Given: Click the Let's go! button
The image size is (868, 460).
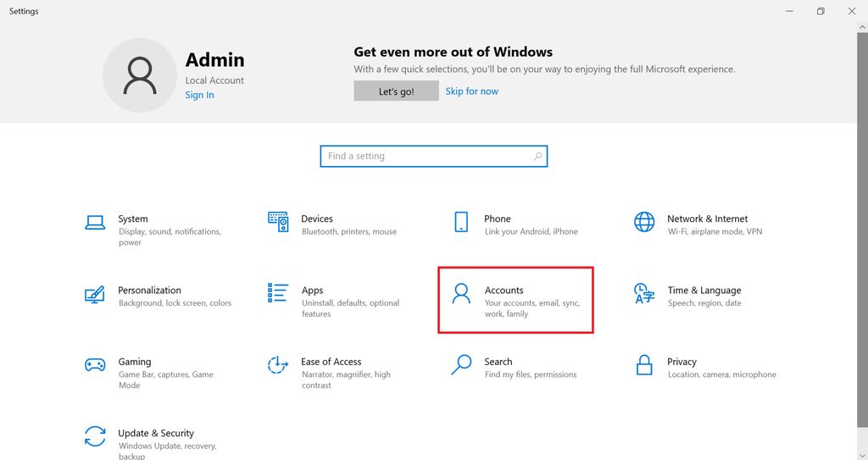Looking at the screenshot, I should pyautogui.click(x=397, y=91).
